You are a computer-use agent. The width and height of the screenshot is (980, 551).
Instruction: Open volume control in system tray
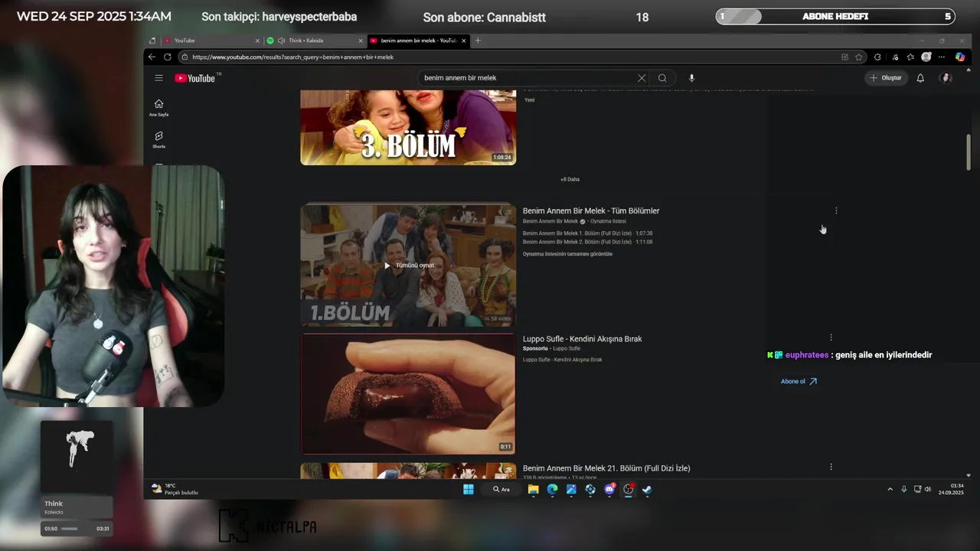[928, 489]
